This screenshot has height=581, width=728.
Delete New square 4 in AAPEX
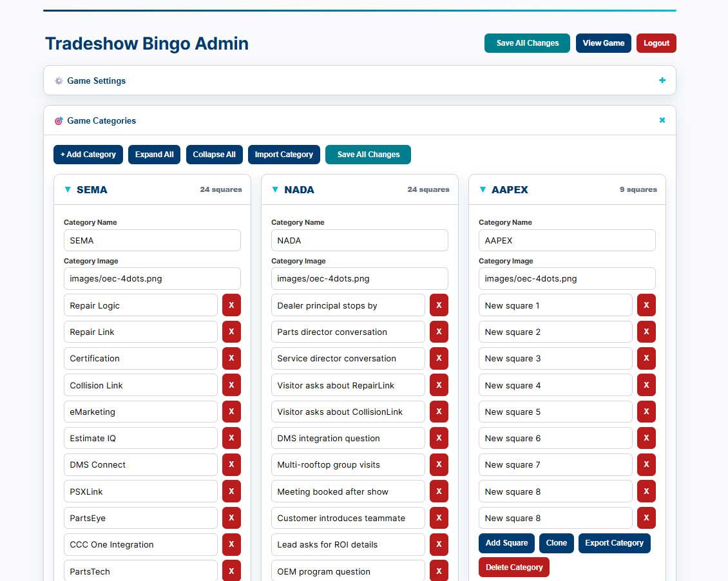(646, 385)
